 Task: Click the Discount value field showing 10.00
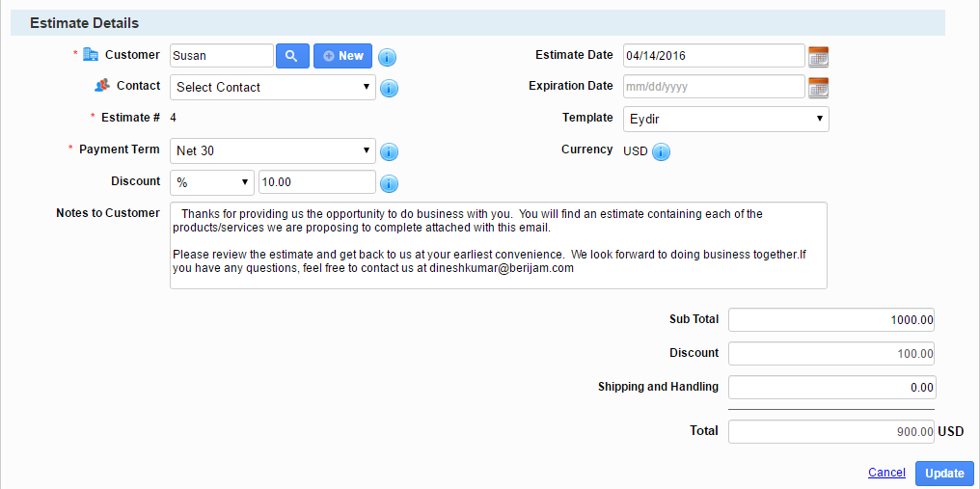click(316, 182)
